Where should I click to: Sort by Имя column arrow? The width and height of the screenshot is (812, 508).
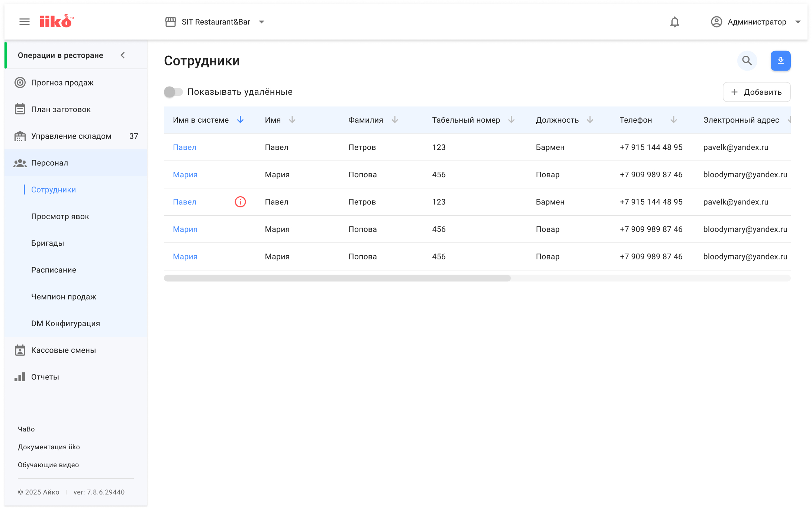tap(292, 120)
